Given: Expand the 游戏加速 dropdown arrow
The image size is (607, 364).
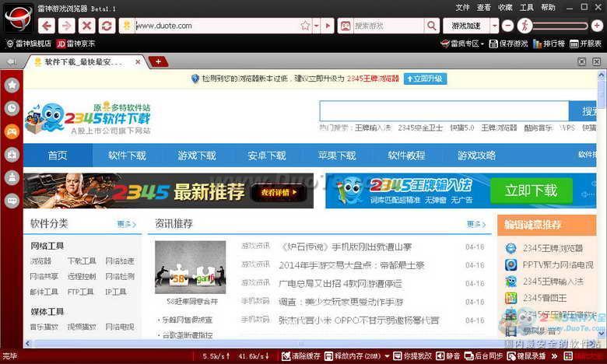Looking at the screenshot, I should (494, 26).
